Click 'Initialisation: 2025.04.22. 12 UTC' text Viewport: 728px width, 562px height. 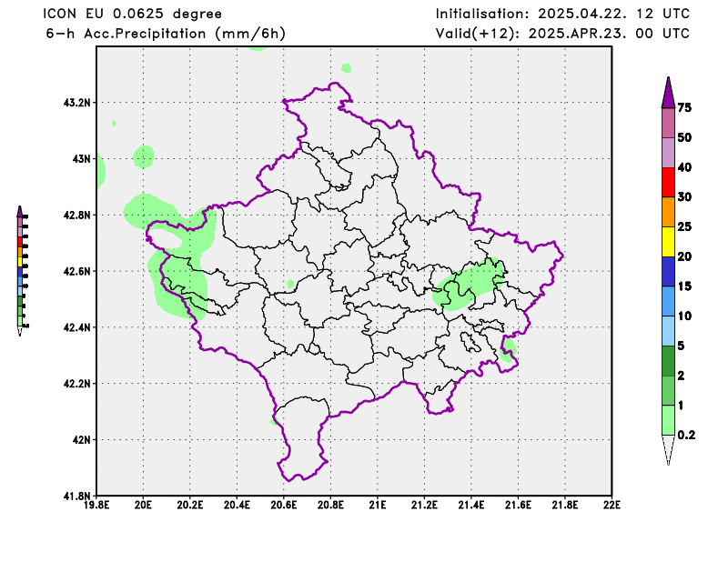click(x=562, y=14)
